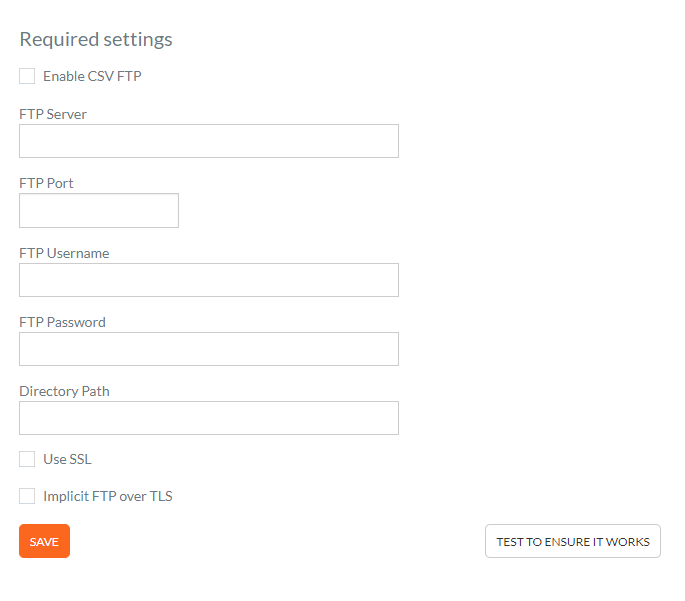Select the FTP Username text field
This screenshot has width=685, height=601.
209,280
